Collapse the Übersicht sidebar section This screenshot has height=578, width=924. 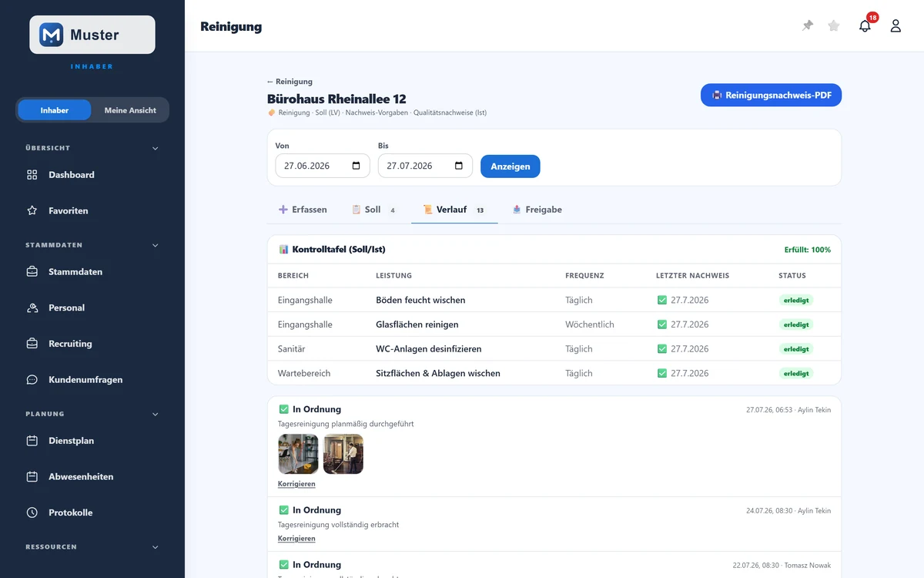point(155,148)
